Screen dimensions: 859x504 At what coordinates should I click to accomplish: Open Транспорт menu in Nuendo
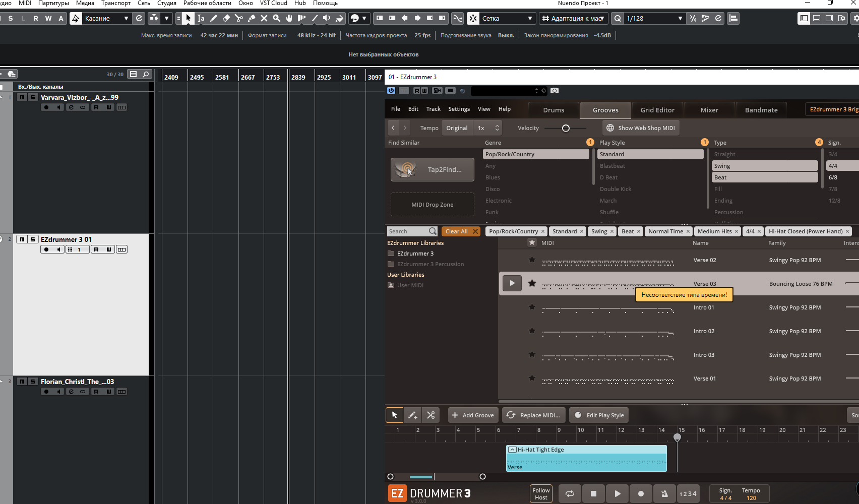116,3
